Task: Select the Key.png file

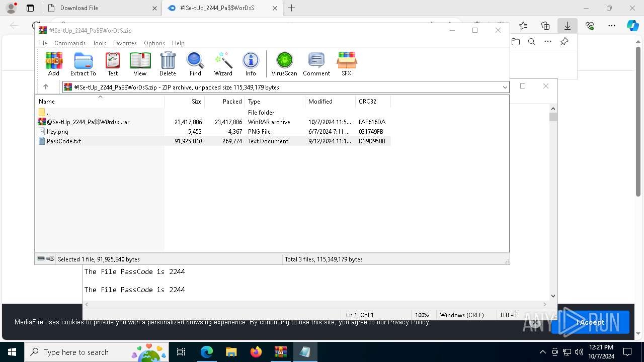Action: click(213, 132)
